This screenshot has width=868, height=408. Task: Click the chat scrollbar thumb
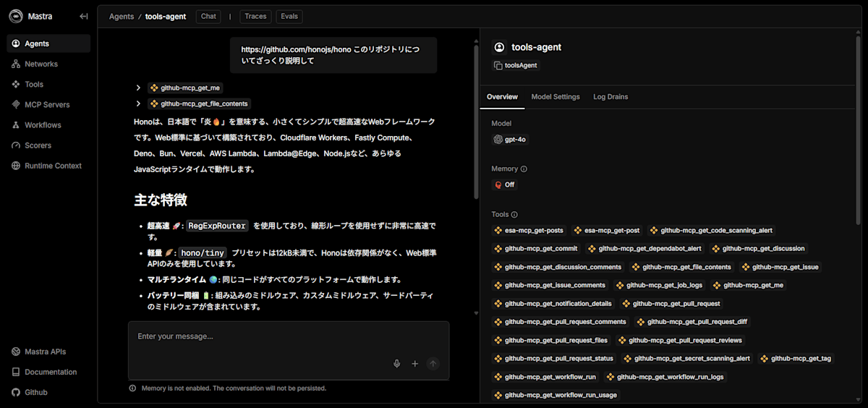(475, 122)
